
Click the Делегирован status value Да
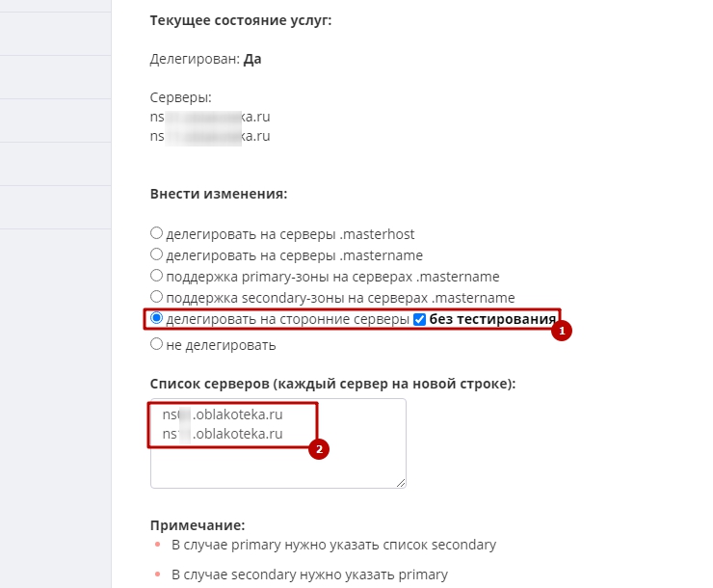pyautogui.click(x=252, y=59)
